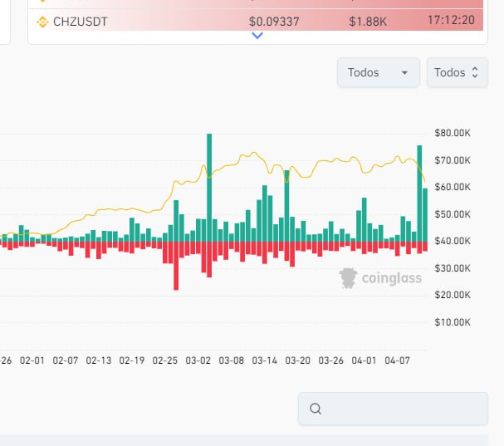This screenshot has width=504, height=446.
Task: Open the second Todos selector with up-down arrows
Action: click(457, 72)
